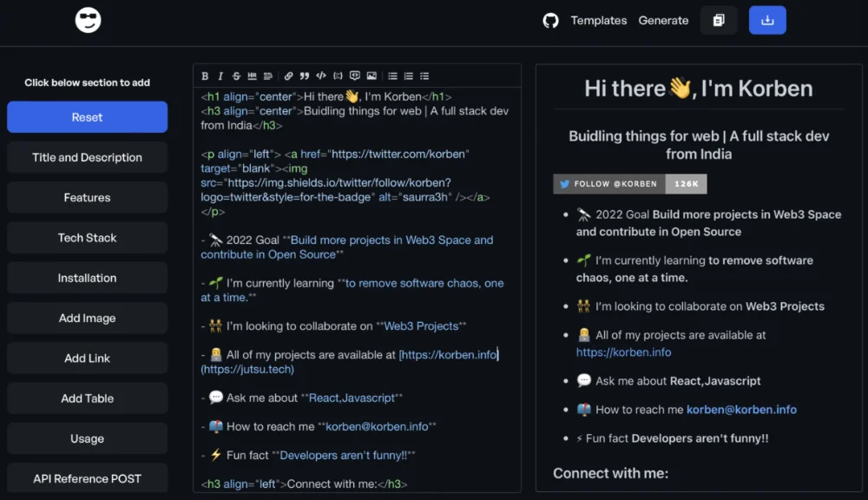868x500 pixels.
Task: Insert inline code with the </> icon
Action: [x=321, y=76]
